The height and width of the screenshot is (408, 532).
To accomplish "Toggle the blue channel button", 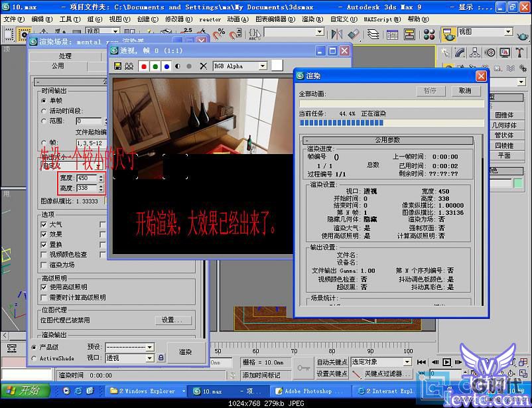I will coord(166,66).
